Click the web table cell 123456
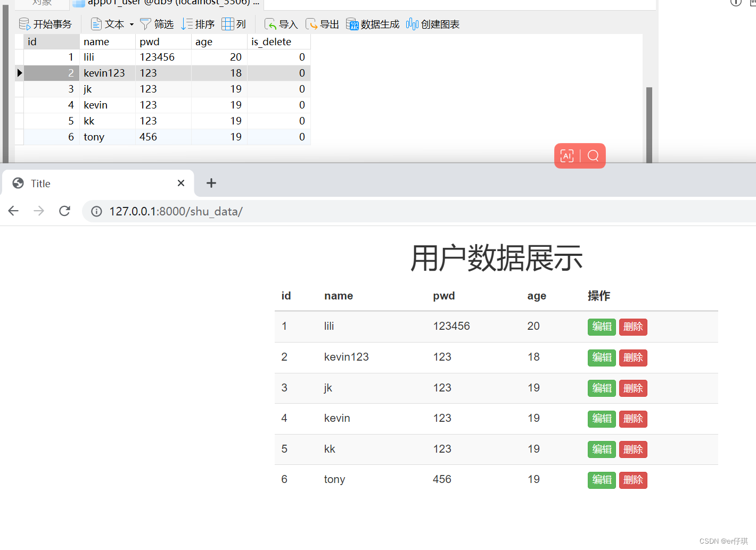The height and width of the screenshot is (550, 756). pyautogui.click(x=451, y=326)
